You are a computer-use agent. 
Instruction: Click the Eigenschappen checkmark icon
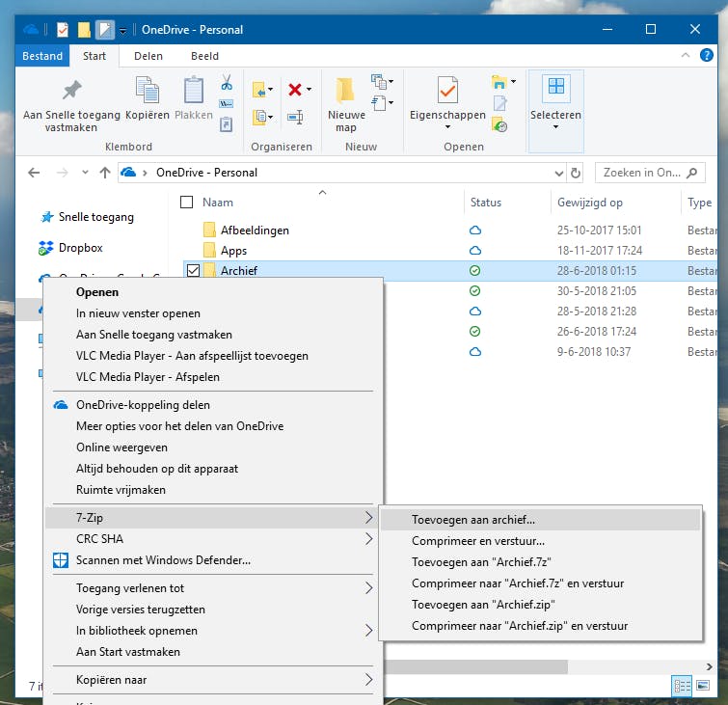tap(447, 90)
